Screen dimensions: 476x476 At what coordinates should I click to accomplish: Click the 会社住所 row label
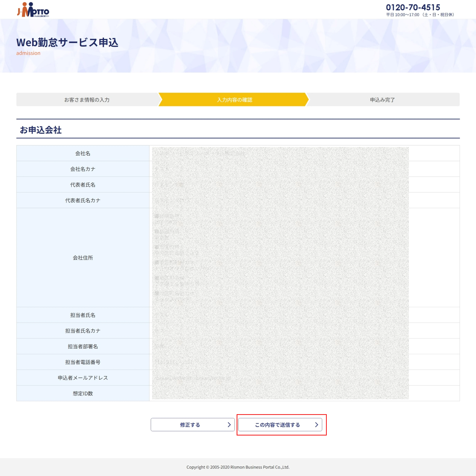pyautogui.click(x=83, y=257)
